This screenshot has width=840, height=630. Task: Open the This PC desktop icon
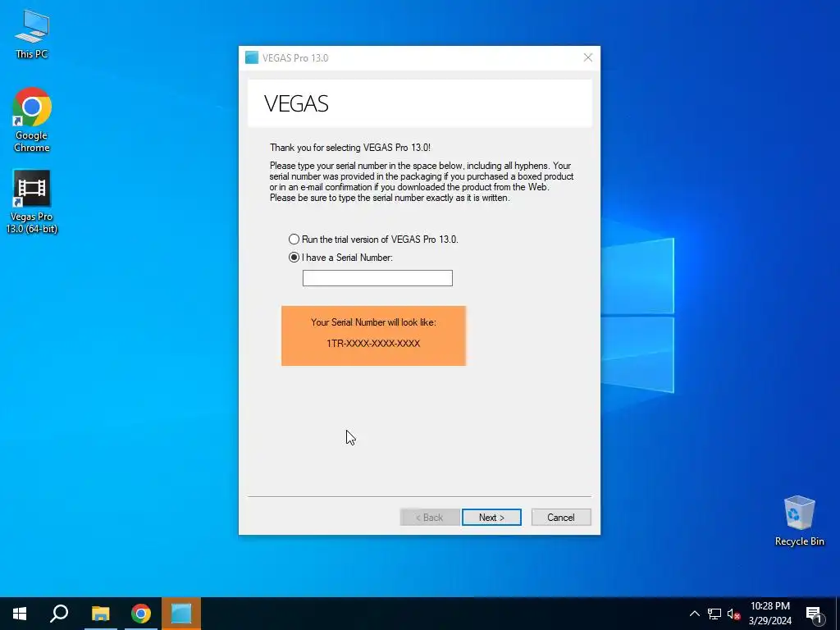coord(32,34)
